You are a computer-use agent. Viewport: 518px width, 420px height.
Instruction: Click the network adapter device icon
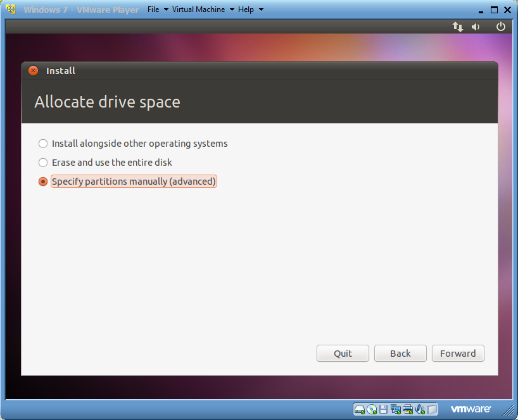395,409
